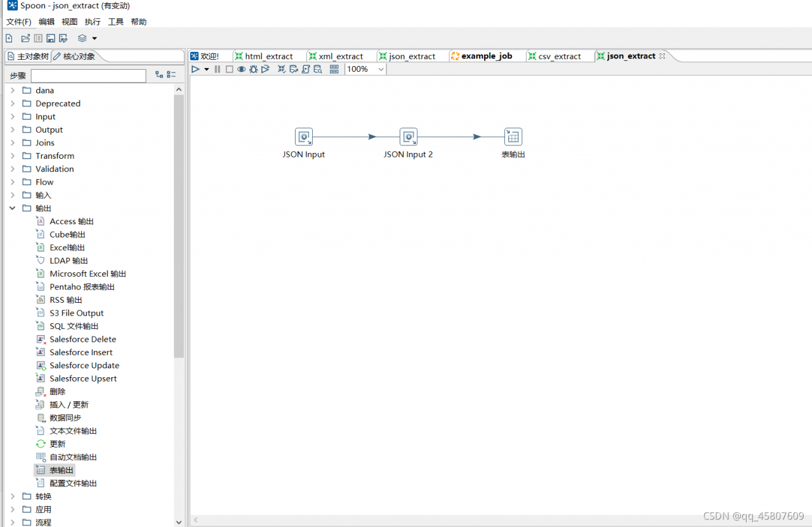Generate SQL for the transformation
The width and height of the screenshot is (812, 527).
[305, 69]
